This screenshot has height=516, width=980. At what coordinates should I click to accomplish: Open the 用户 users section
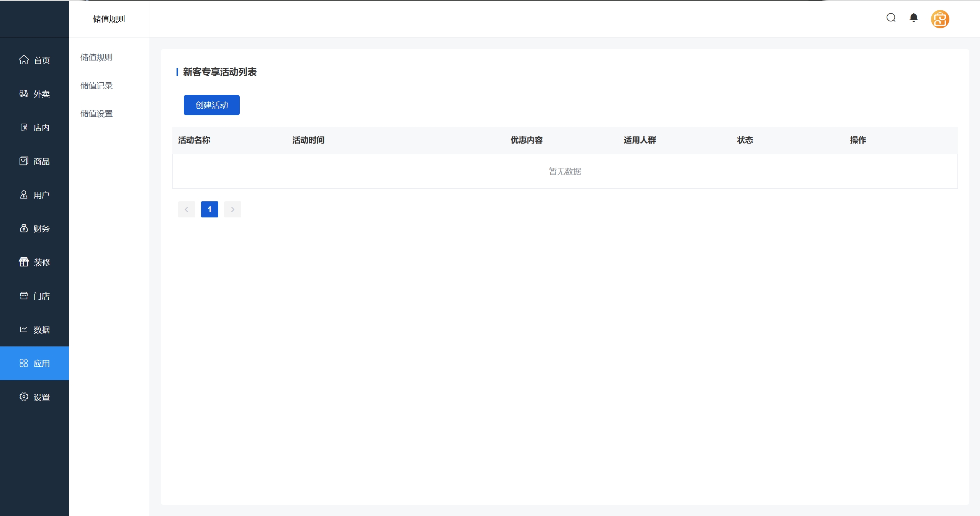(x=34, y=195)
